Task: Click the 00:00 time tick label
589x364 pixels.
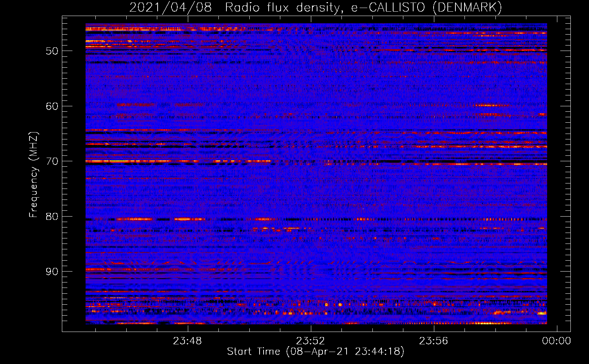Action: click(x=557, y=341)
